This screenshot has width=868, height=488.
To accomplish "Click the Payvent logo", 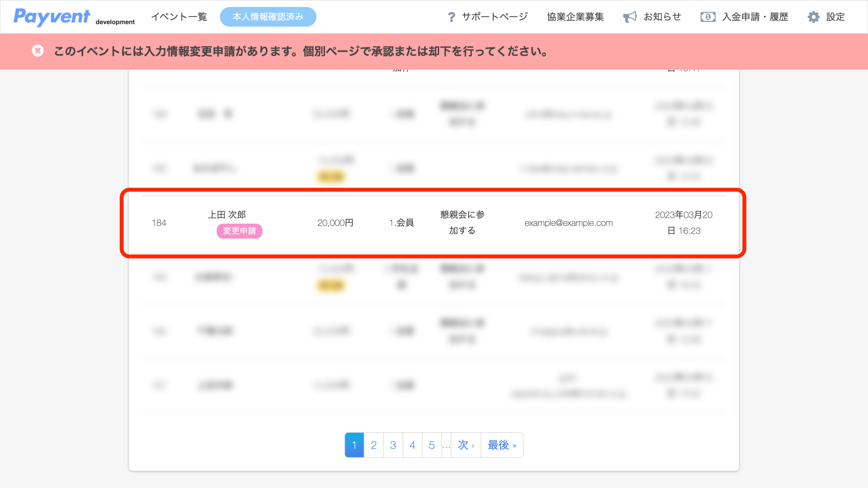I will pos(52,17).
